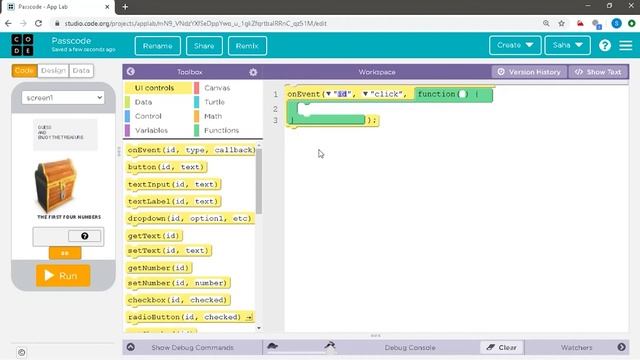
Task: Open the browser profile avatar
Action: [x=616, y=23]
